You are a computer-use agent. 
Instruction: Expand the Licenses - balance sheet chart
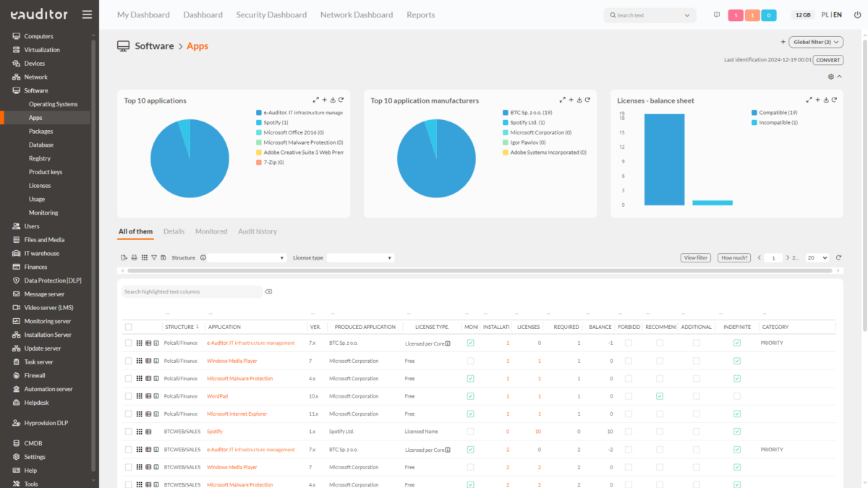[809, 100]
